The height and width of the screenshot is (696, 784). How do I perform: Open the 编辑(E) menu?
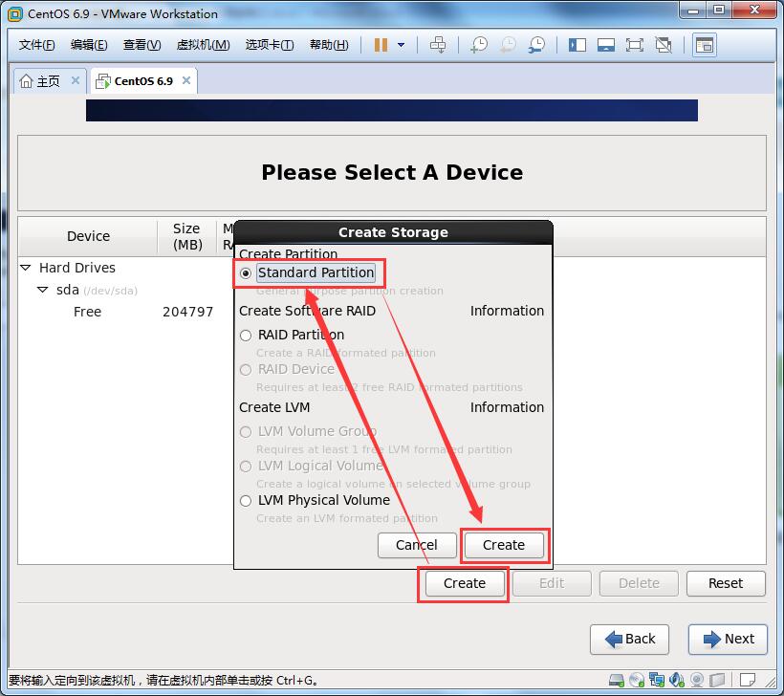89,45
